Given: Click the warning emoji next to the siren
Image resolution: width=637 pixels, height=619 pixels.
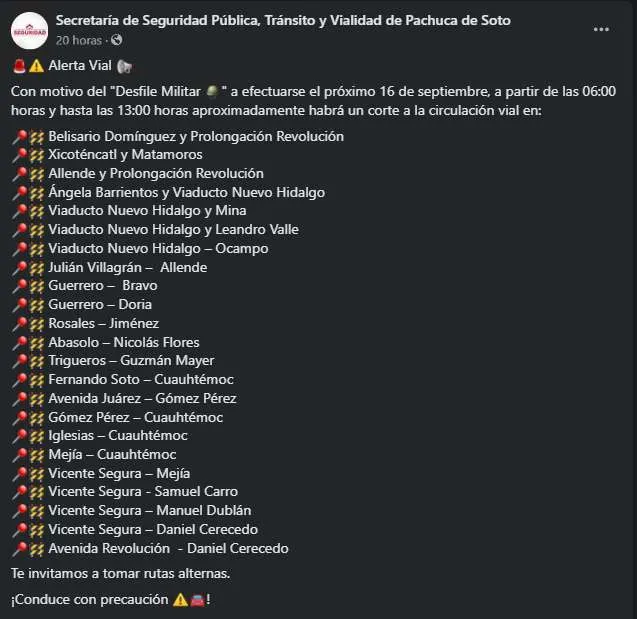Looking at the screenshot, I should coord(36,67).
